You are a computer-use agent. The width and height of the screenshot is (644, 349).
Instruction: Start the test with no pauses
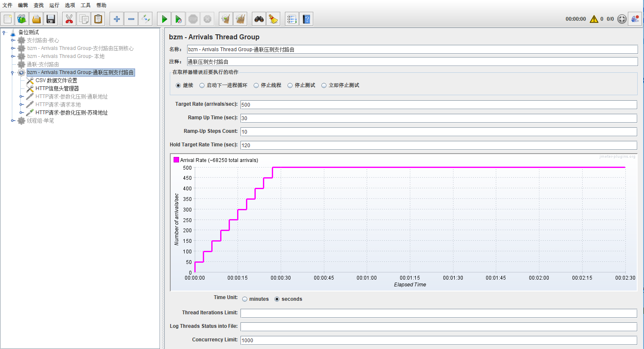click(x=179, y=19)
